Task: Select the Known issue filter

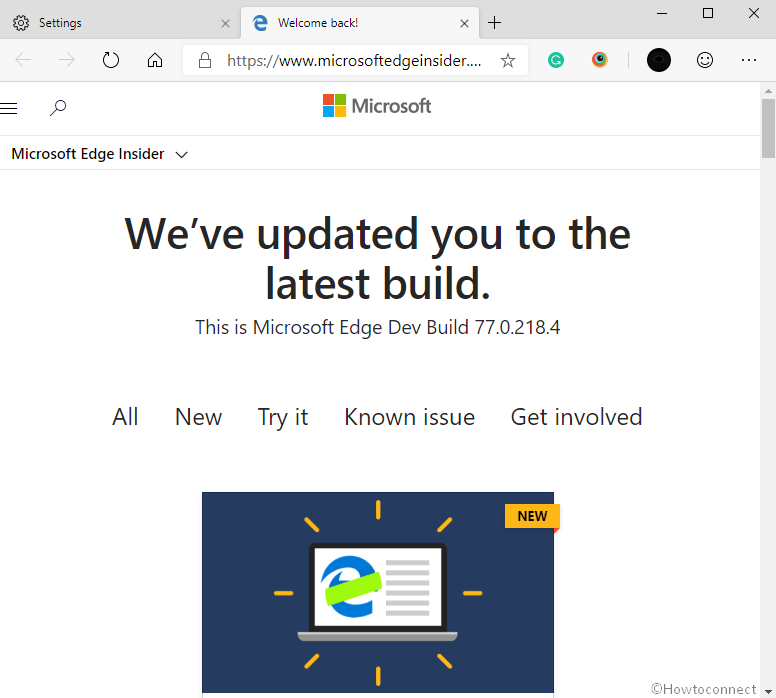Action: [410, 417]
